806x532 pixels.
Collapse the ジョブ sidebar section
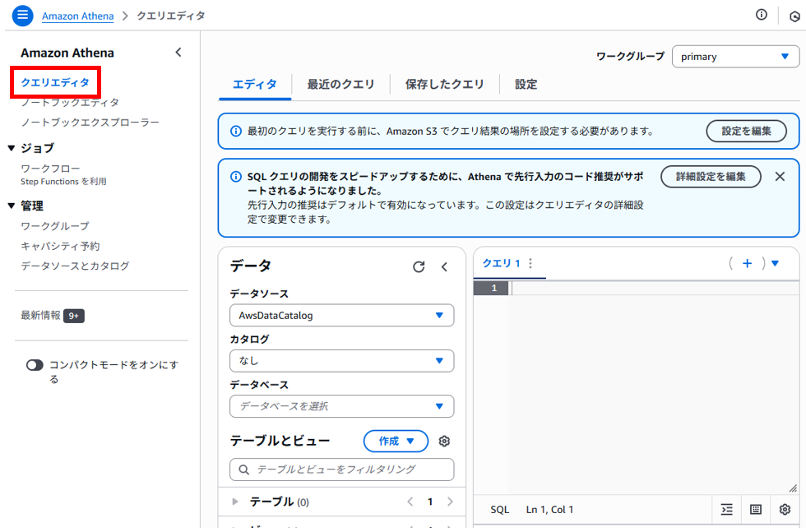[12, 148]
